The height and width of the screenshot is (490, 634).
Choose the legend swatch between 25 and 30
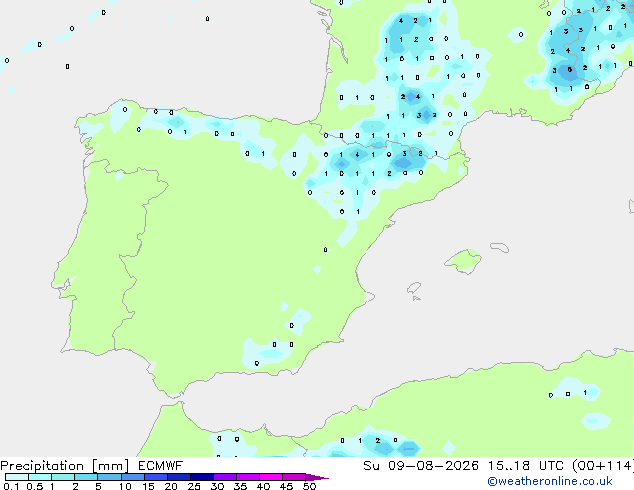click(x=201, y=477)
